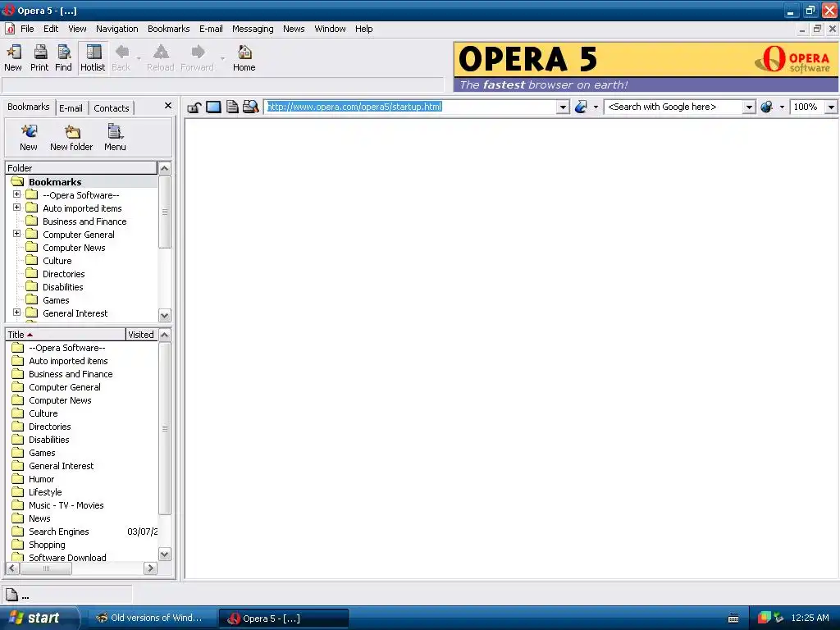Expand the General Interest tree folder
Viewport: 840px width, 630px height.
click(x=16, y=313)
